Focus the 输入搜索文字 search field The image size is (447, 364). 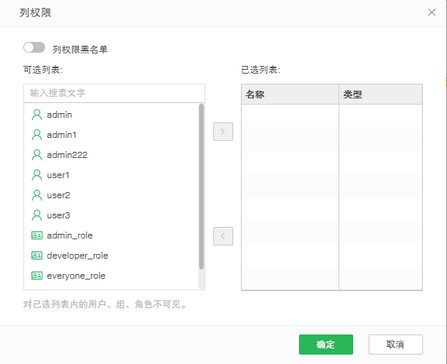pyautogui.click(x=114, y=93)
